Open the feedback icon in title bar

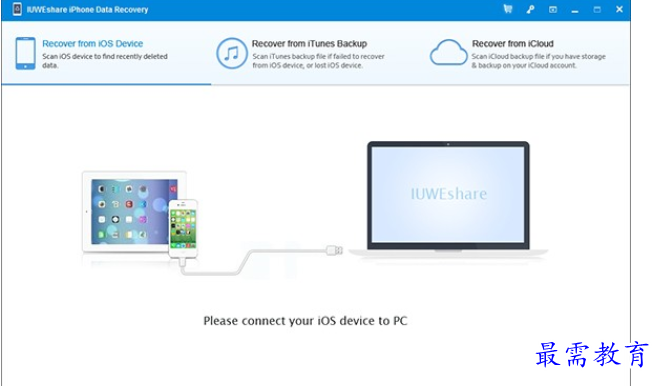[553, 9]
